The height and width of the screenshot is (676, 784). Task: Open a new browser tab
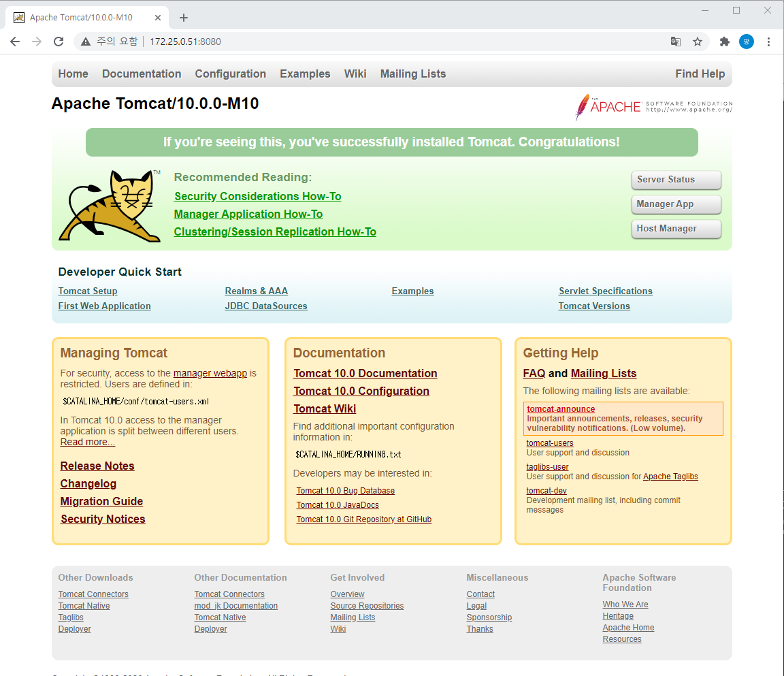(x=184, y=18)
